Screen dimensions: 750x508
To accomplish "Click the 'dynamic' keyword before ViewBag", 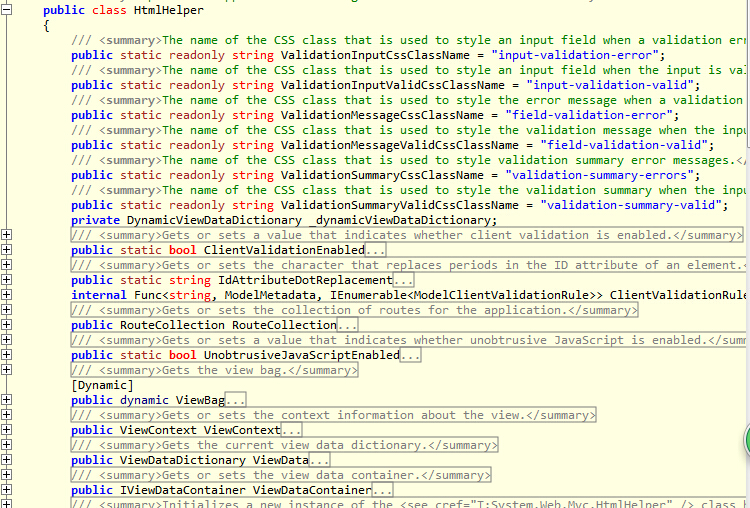I will pos(144,400).
